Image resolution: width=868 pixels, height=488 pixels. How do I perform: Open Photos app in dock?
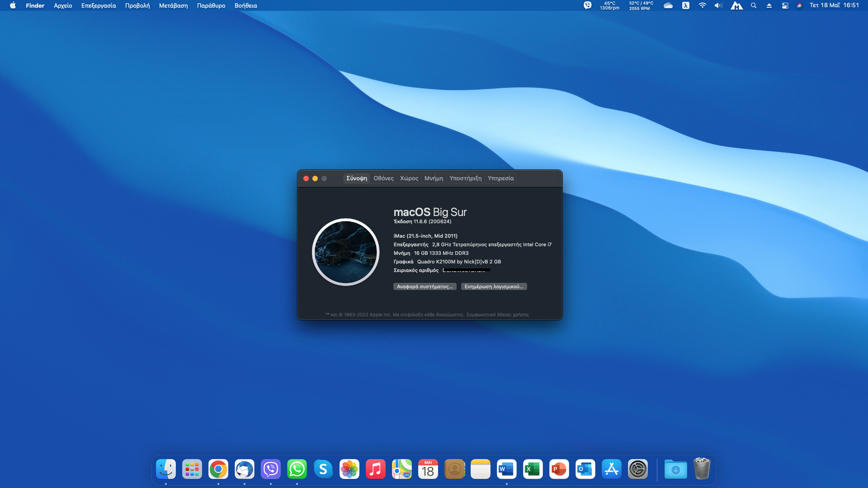click(x=349, y=469)
